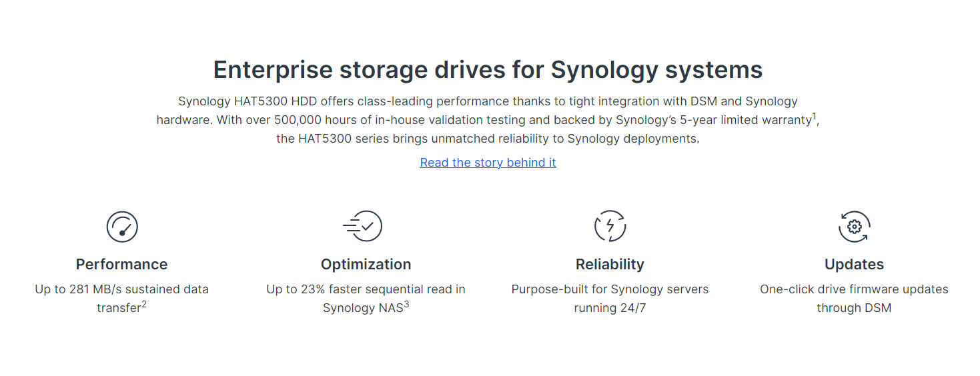Click the Reliability lightning bolt icon
This screenshot has width=980, height=376.
pyautogui.click(x=610, y=227)
